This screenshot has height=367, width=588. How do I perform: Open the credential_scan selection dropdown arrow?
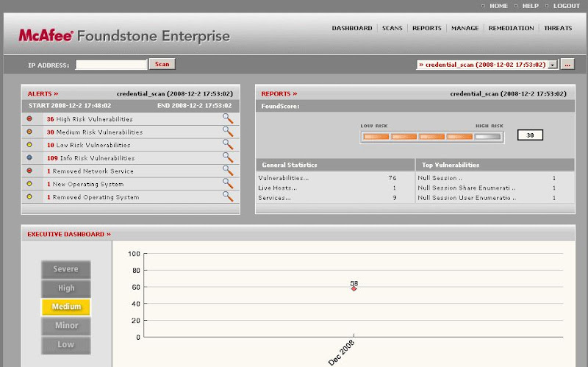coord(553,65)
